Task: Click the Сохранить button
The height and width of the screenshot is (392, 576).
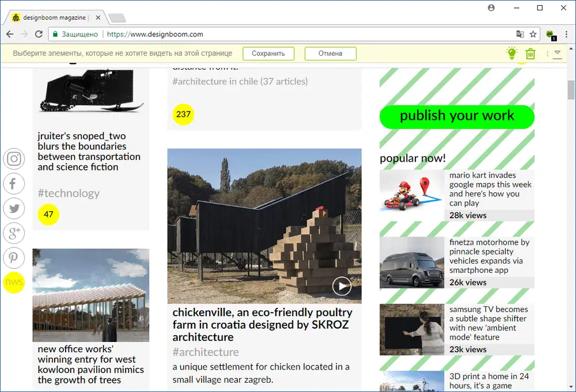Action: click(x=268, y=54)
